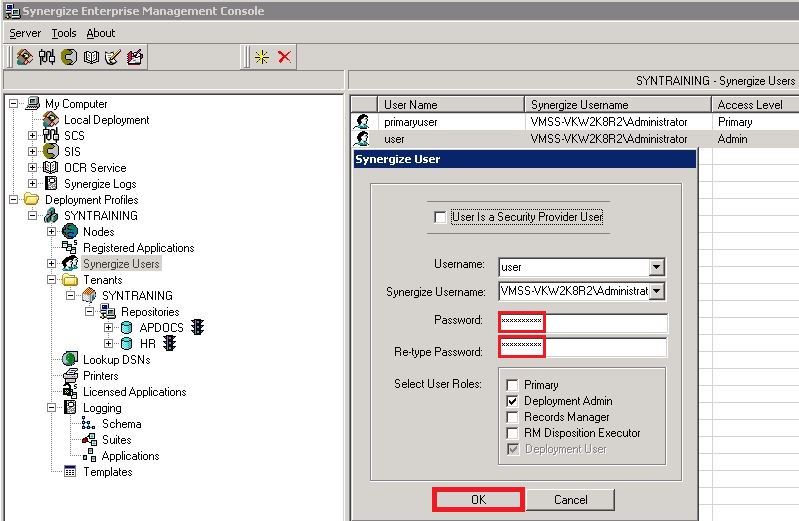Open the Server menu
Image resolution: width=799 pixels, height=521 pixels.
(x=25, y=33)
